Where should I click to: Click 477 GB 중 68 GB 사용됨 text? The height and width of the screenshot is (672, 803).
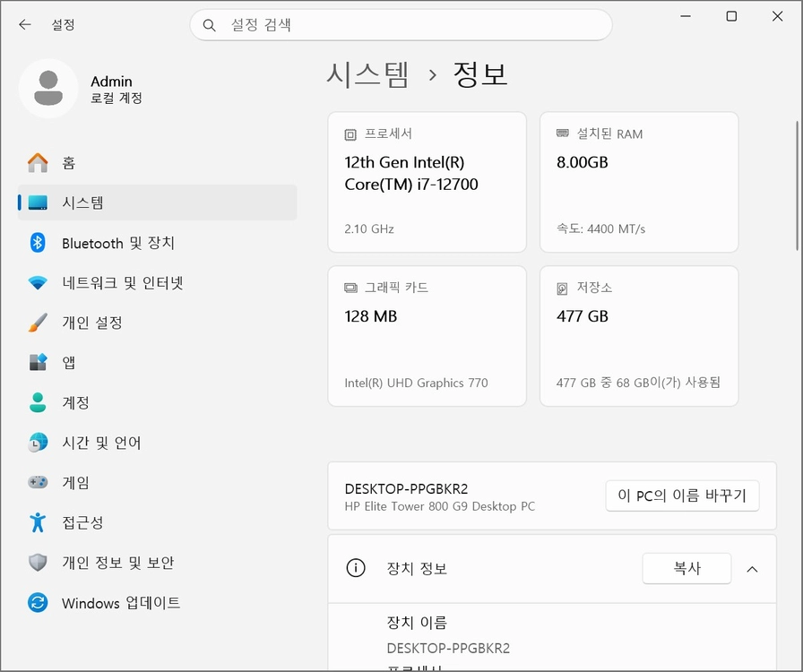638,383
